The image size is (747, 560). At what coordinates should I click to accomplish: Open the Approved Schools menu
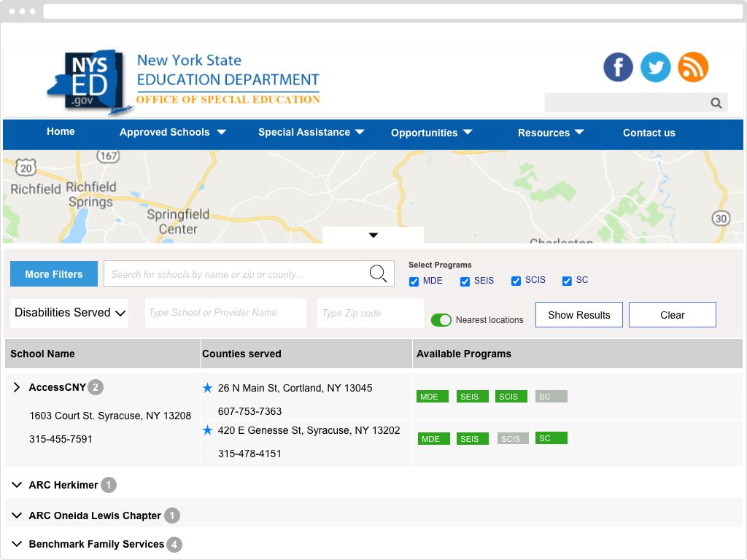(172, 132)
